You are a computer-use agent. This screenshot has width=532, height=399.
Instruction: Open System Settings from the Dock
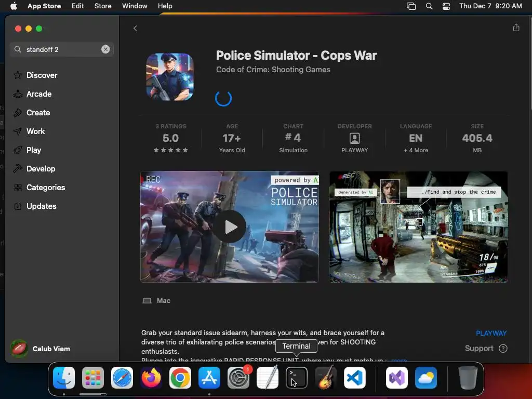click(238, 378)
